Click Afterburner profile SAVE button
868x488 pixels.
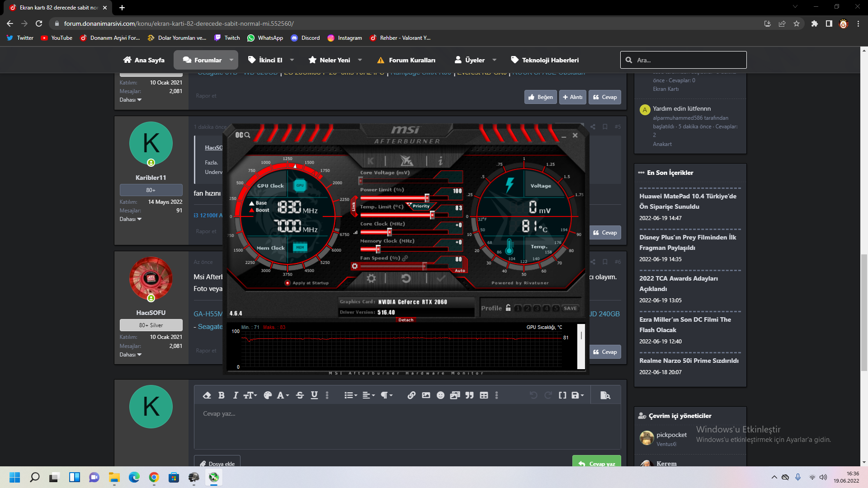570,308
